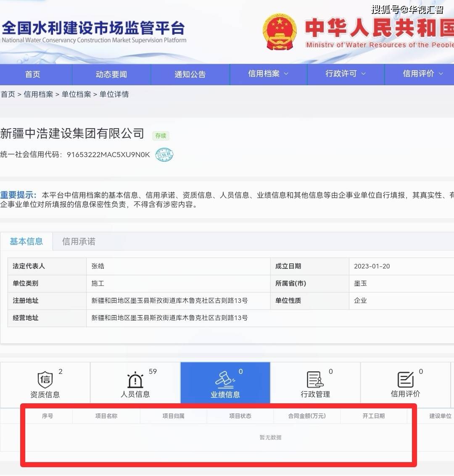This screenshot has width=454, height=476.
Task: Click the 信用评价 edit note icon
Action: tap(405, 379)
